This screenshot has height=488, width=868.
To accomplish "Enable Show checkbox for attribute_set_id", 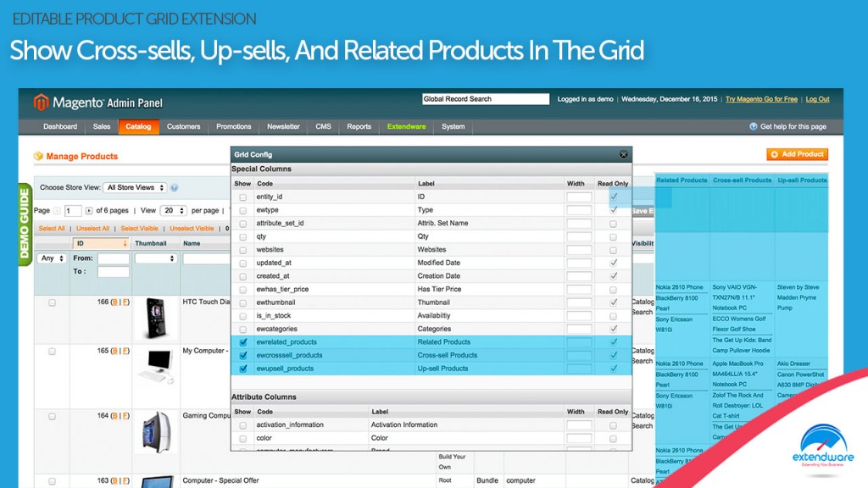I will [243, 224].
